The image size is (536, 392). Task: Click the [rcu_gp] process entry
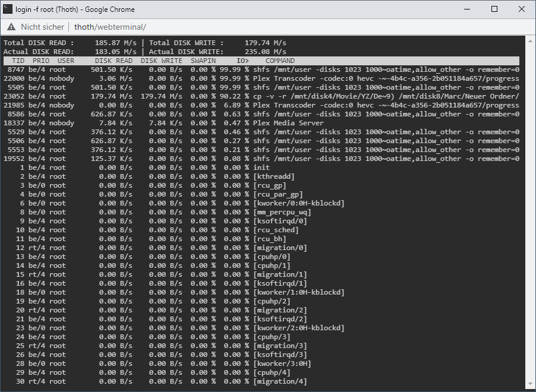[x=270, y=185]
